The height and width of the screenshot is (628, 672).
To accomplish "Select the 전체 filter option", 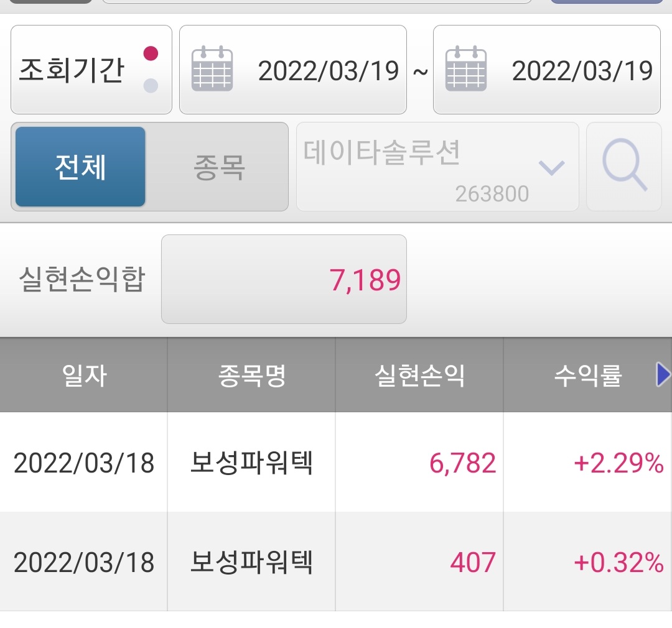I will click(80, 167).
